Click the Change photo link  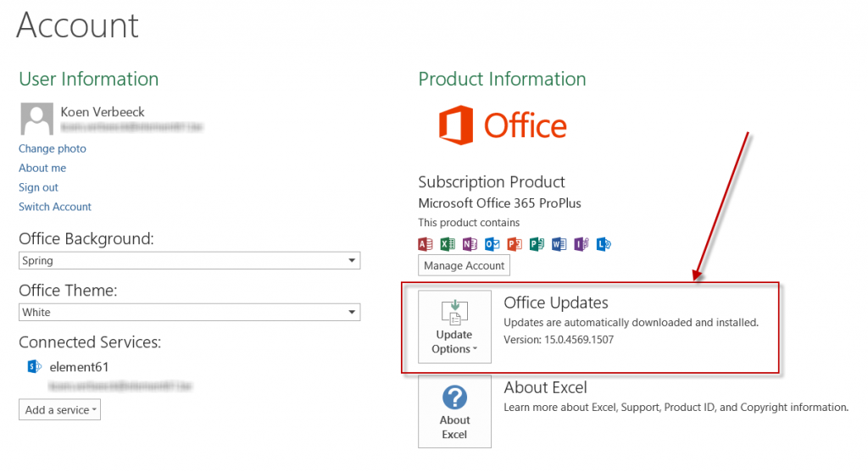click(x=53, y=148)
